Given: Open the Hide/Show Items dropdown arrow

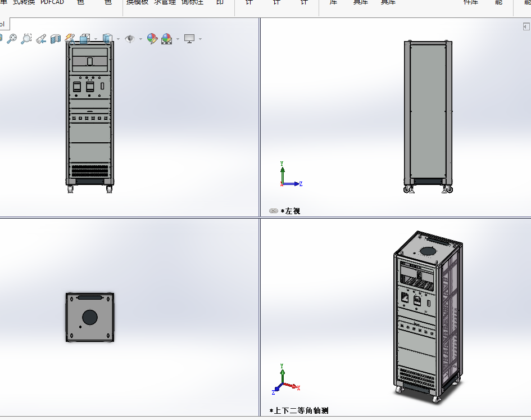Looking at the screenshot, I should pos(140,39).
